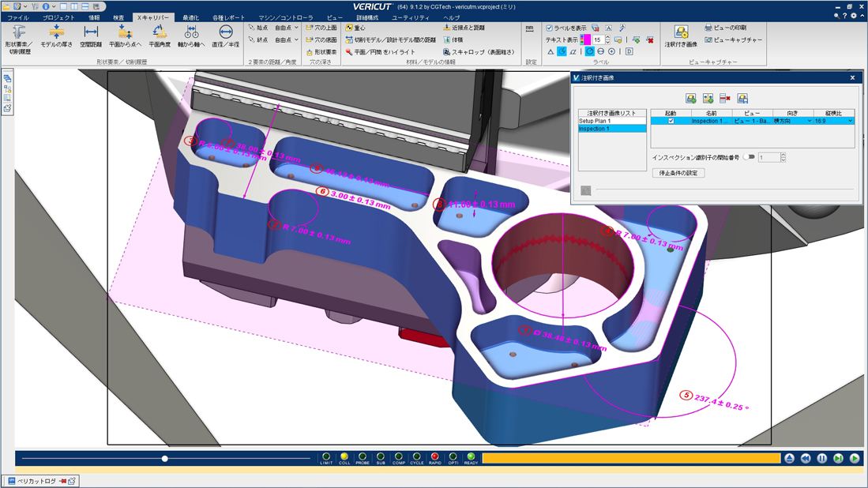The width and height of the screenshot is (868, 488).
Task: Click the pause simulation button
Action: pos(821,458)
